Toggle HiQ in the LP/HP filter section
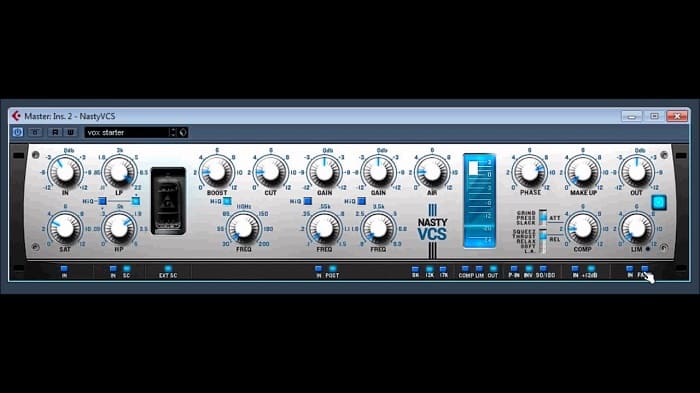This screenshot has height=393, width=700. [102, 201]
